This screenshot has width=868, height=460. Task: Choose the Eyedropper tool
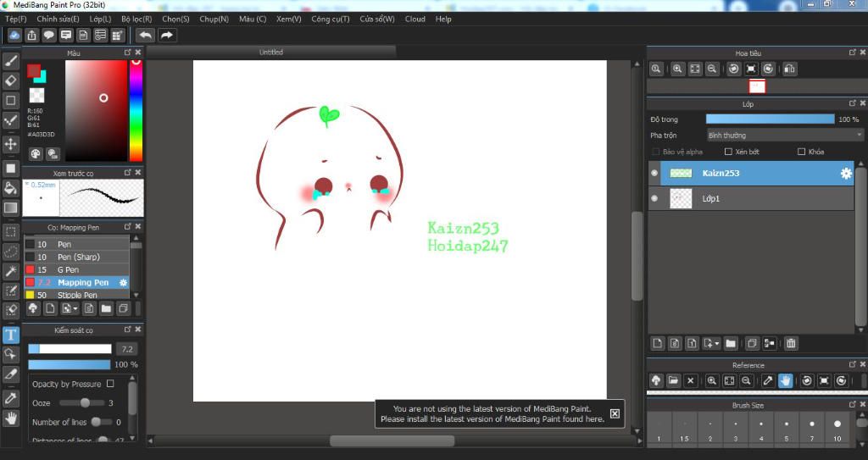11,397
